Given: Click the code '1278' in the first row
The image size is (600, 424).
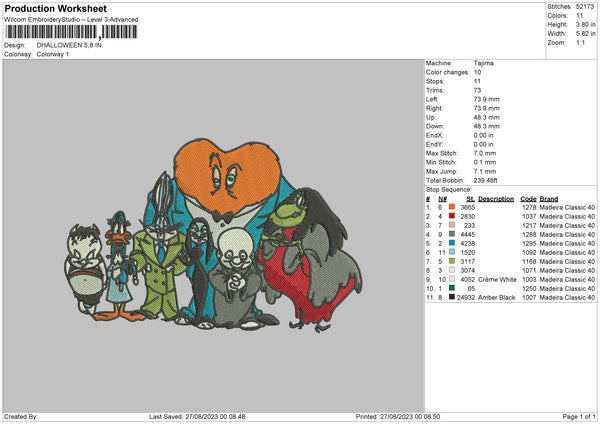Looking at the screenshot, I should point(529,207).
